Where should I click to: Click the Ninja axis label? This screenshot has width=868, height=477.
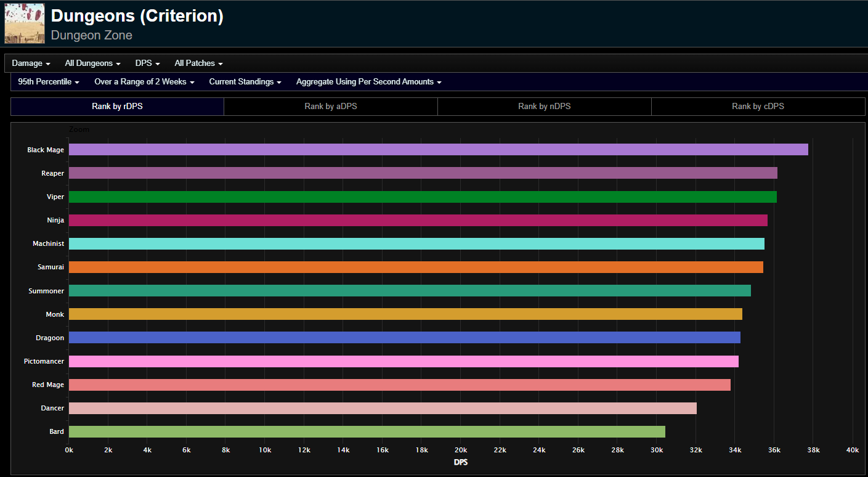click(x=55, y=220)
